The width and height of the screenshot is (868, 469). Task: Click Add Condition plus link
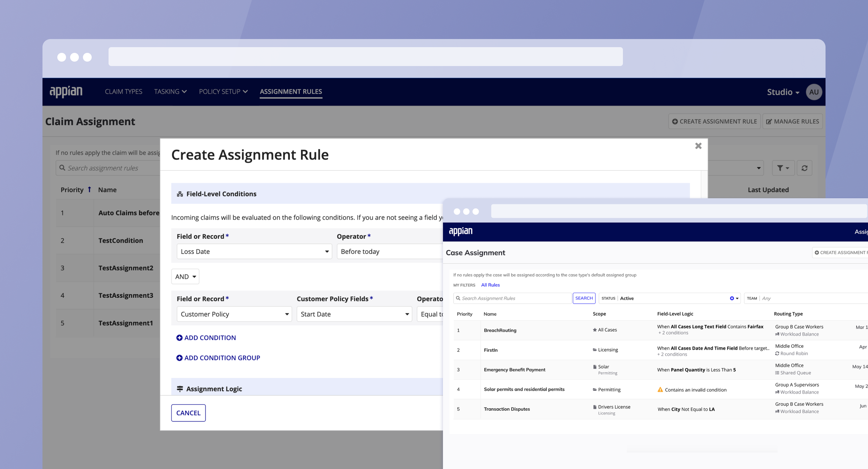pyautogui.click(x=206, y=338)
